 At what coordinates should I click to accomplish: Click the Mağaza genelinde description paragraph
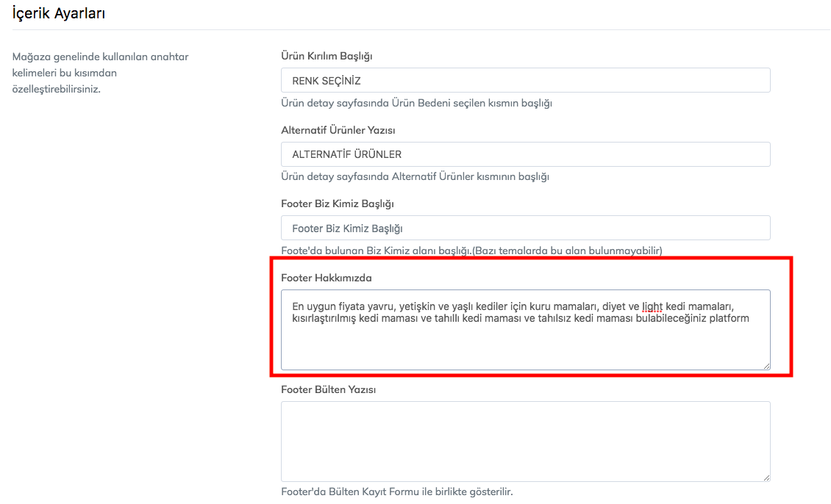pyautogui.click(x=100, y=73)
